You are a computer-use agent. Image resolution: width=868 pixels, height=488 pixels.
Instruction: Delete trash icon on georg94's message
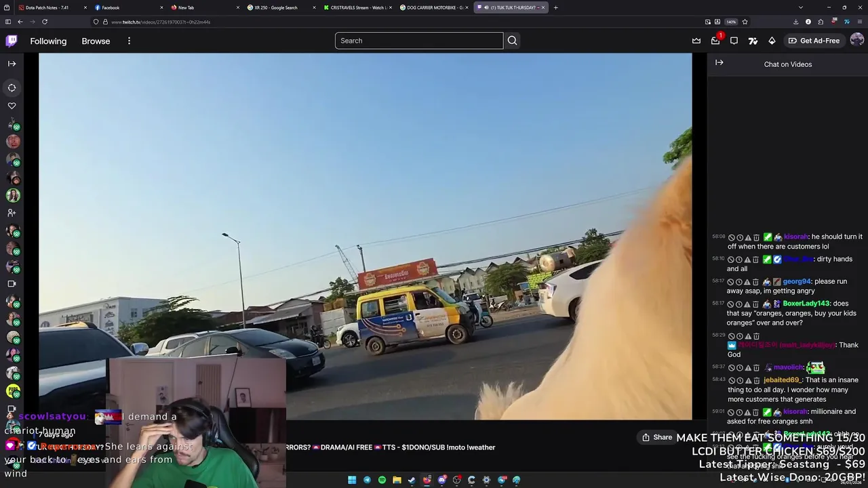point(756,283)
